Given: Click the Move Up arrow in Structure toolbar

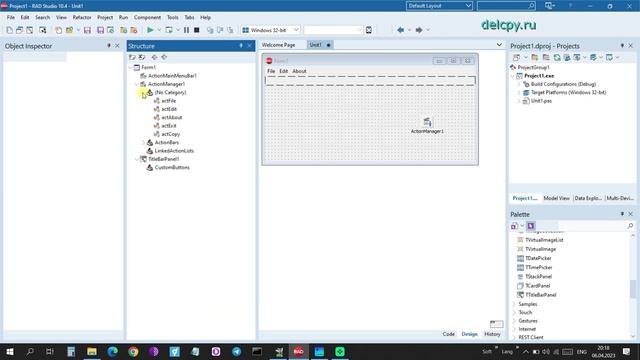Looking at the screenshot, I should (154, 57).
